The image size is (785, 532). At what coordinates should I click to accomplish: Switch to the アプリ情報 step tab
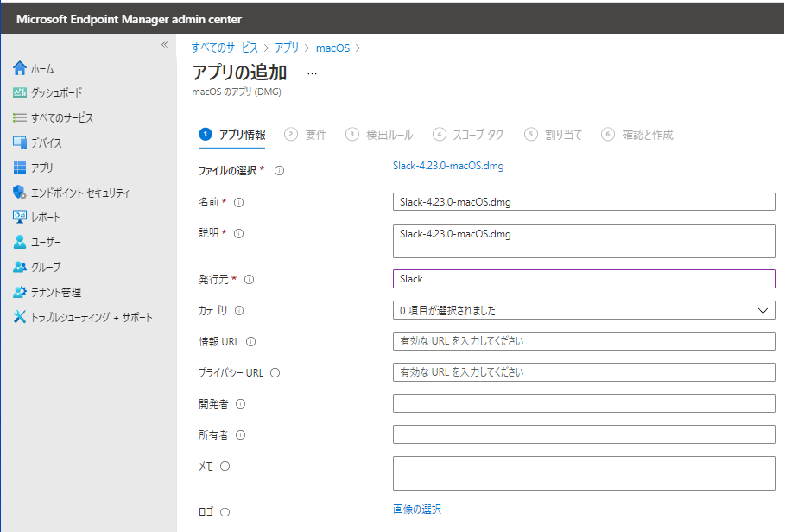[232, 135]
